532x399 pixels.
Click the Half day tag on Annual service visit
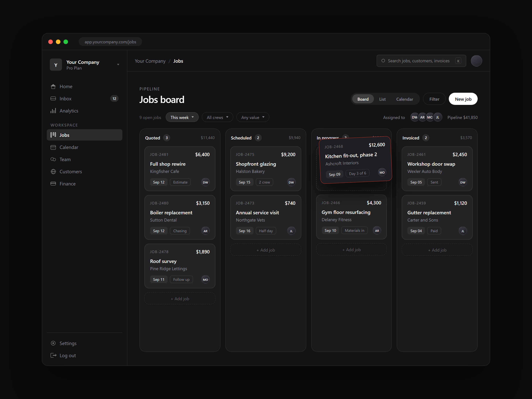point(266,231)
